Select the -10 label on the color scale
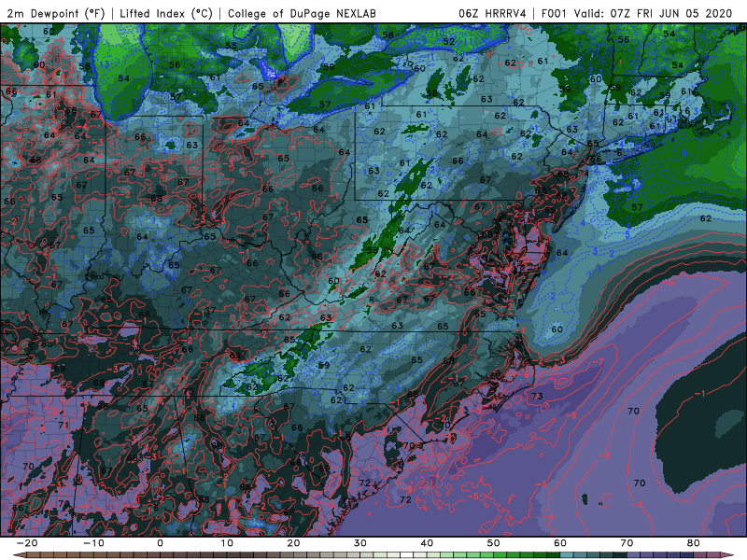This screenshot has width=747, height=560. click(x=93, y=543)
